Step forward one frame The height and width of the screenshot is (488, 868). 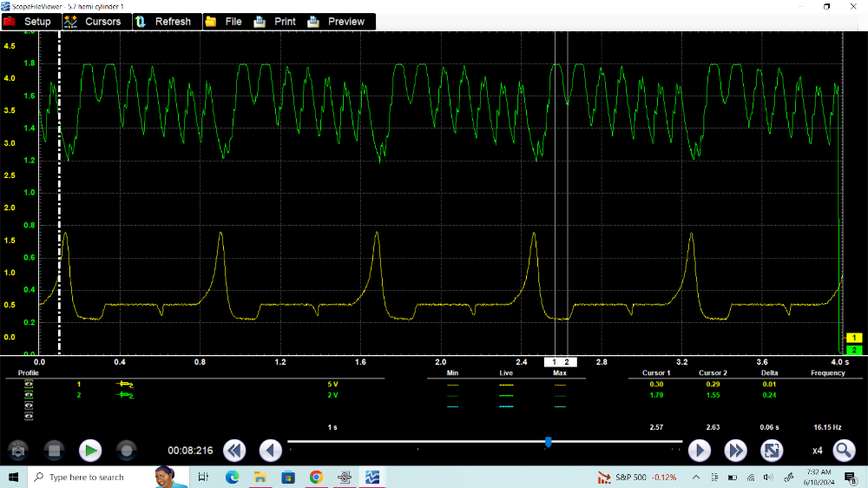[x=700, y=450]
